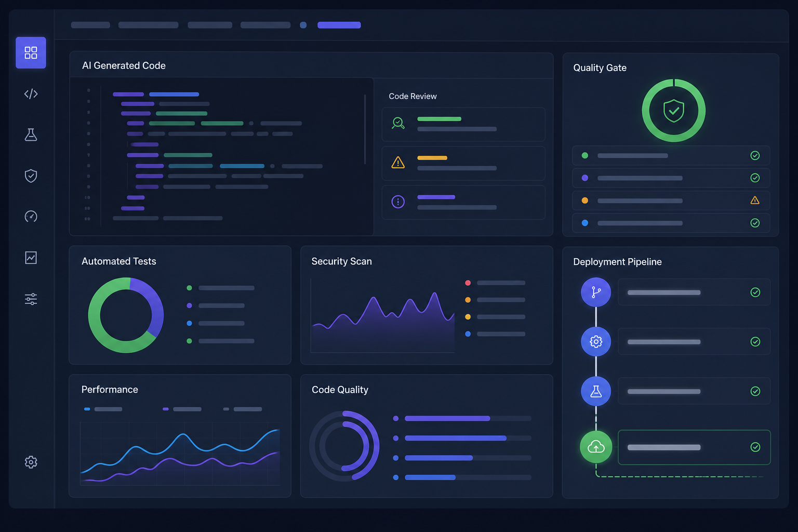
Task: Open the sliders filter icon in sidebar
Action: (x=31, y=299)
